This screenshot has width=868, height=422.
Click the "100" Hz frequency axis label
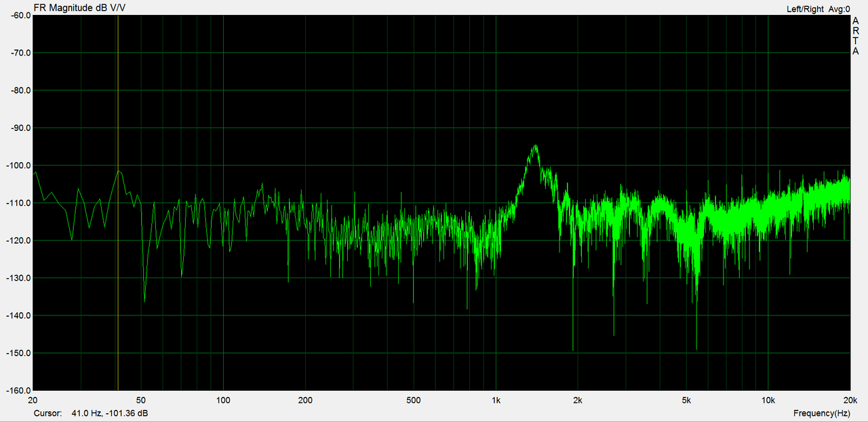click(224, 400)
